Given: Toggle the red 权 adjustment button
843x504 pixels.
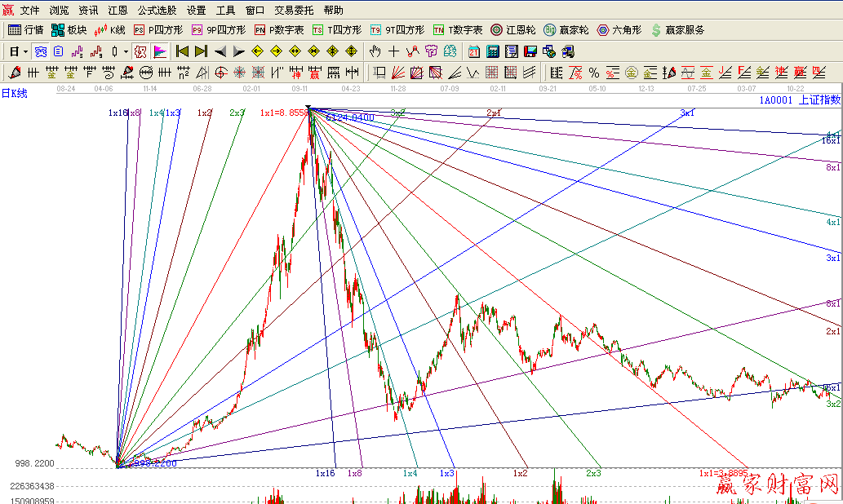Looking at the screenshot, I should tap(140, 51).
